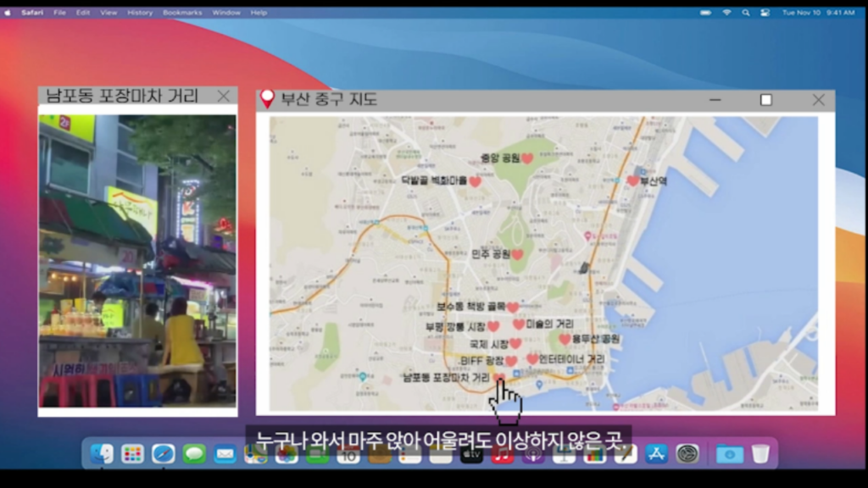
Task: Open the Safari menu in the menu bar
Action: [32, 12]
